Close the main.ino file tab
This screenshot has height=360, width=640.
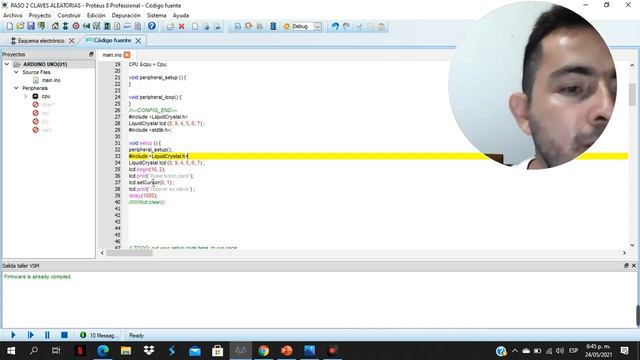click(x=127, y=55)
